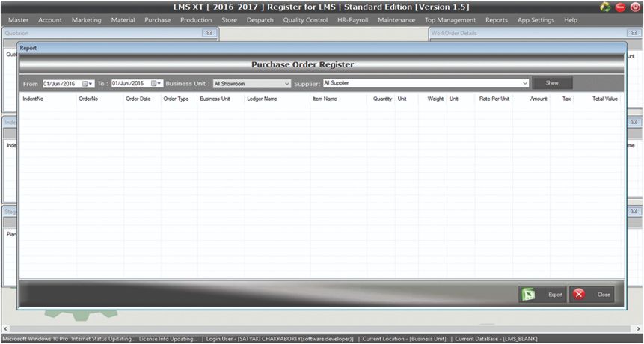Open the Material menu
The width and height of the screenshot is (644, 344).
point(123,20)
